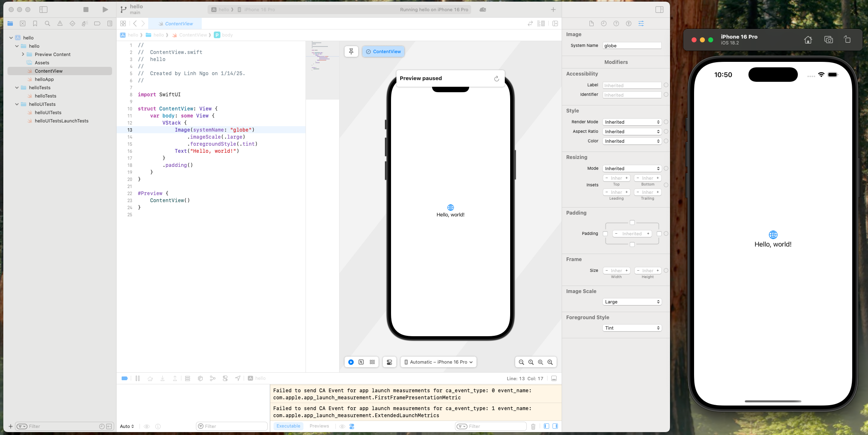
Task: Click the trash icon to clear console
Action: click(x=533, y=426)
